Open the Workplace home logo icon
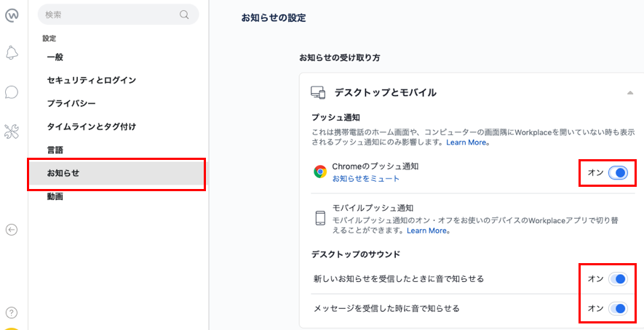Viewport: 644px width, 330px height. coord(12,15)
